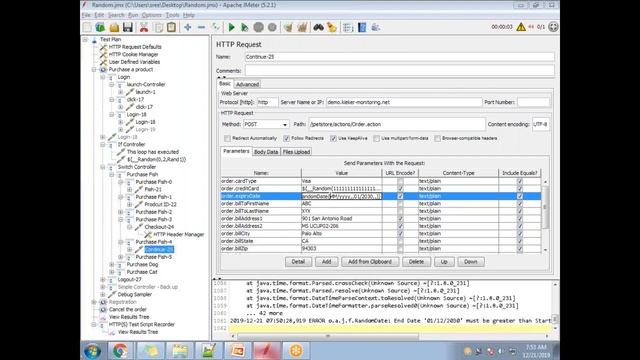Viewport: 640px width, 360px height.
Task: Save the test plan with floppy icon
Action: (x=128, y=27)
